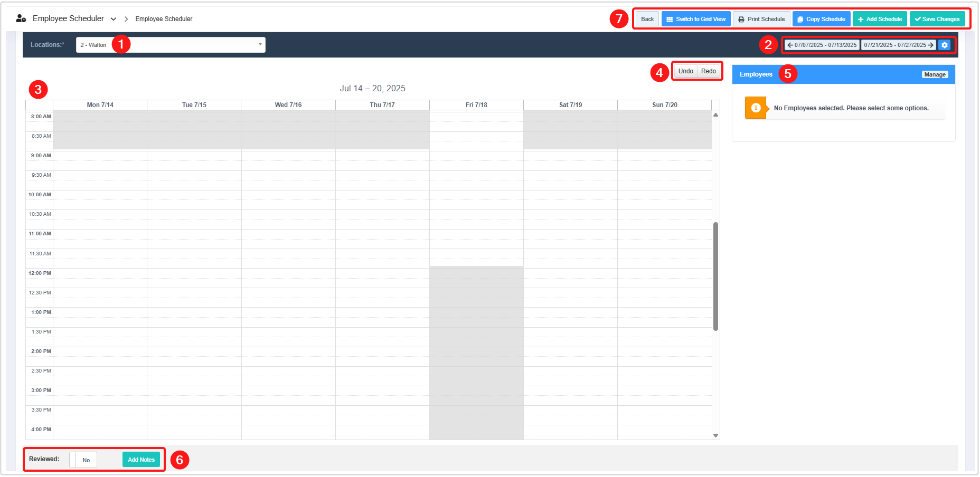Go to next week 07/21/2025 - 07/27/2025
This screenshot has width=980, height=477.
898,45
